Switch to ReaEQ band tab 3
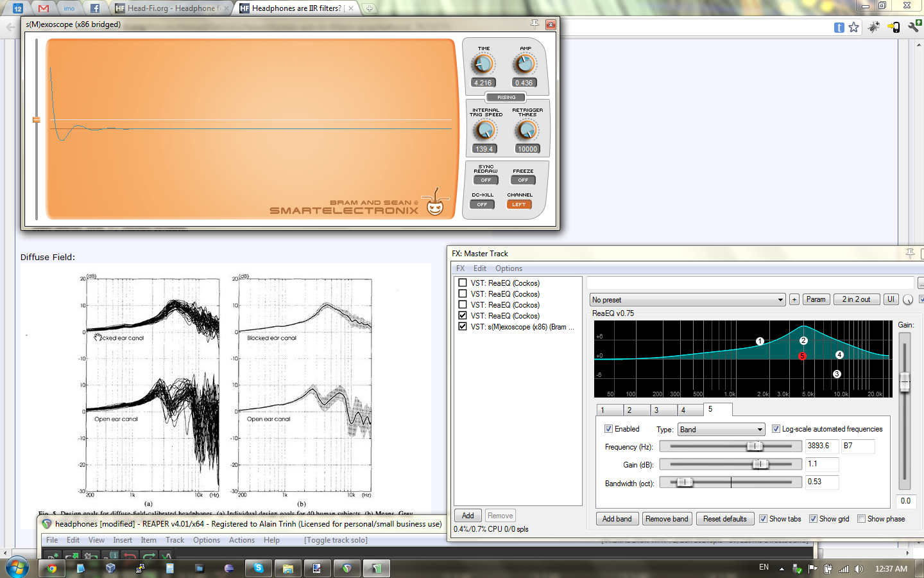Screen dimensions: 924x578 coord(663,410)
